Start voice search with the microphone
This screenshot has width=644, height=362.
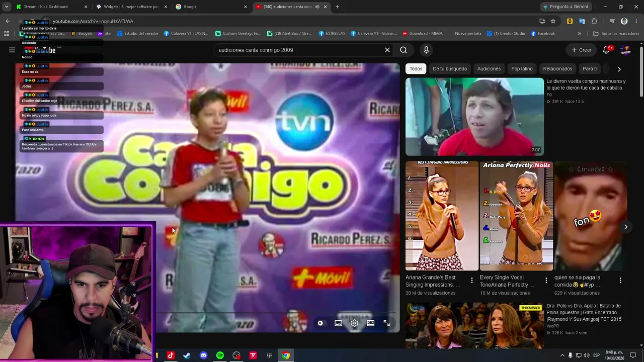(426, 50)
